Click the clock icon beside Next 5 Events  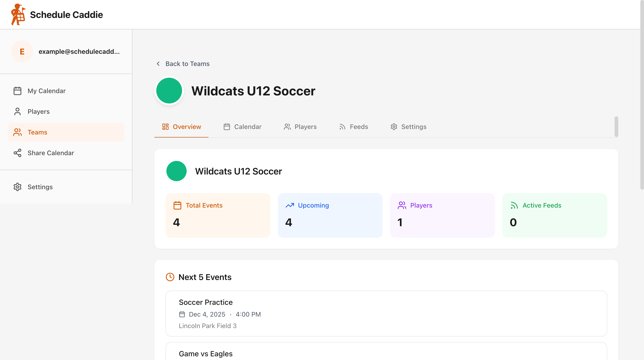170,277
